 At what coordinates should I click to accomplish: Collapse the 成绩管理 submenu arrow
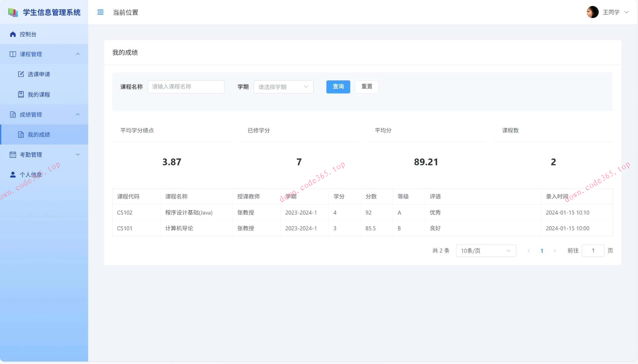(78, 115)
